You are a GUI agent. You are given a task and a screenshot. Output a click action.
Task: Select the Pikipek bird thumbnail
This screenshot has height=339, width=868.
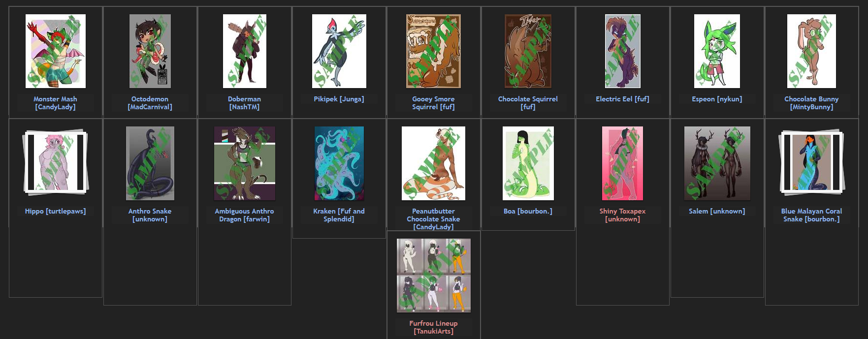click(x=339, y=51)
